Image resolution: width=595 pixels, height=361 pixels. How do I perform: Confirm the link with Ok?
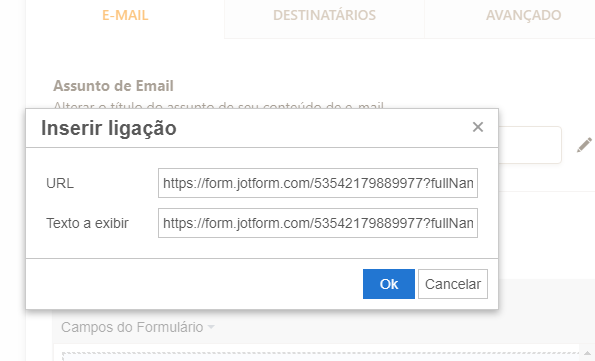point(389,284)
